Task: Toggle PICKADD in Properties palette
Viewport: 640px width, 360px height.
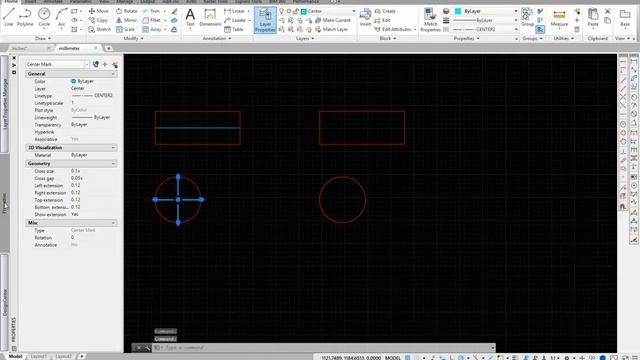Action: [x=96, y=64]
